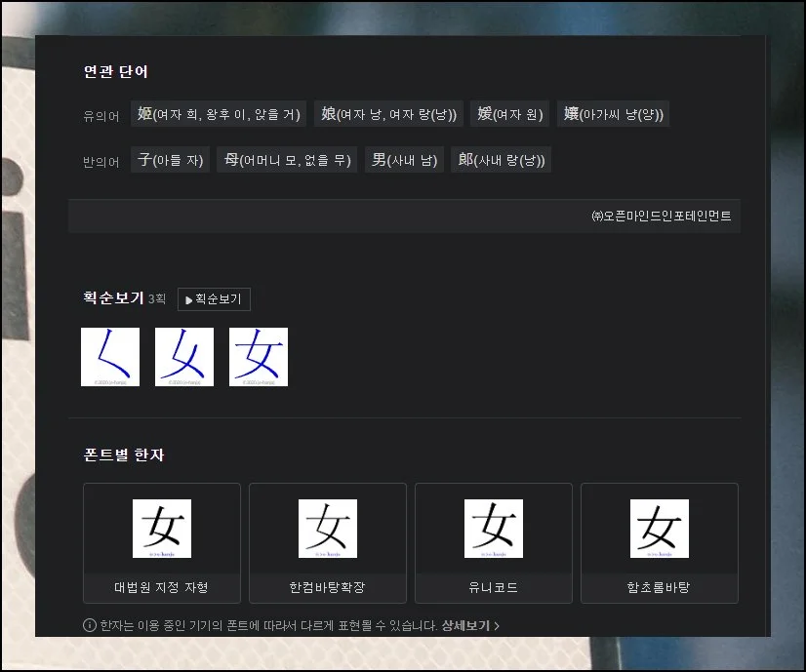806x672 pixels.
Task: Open antonym 男(사내 남) word chip
Action: pos(404,160)
